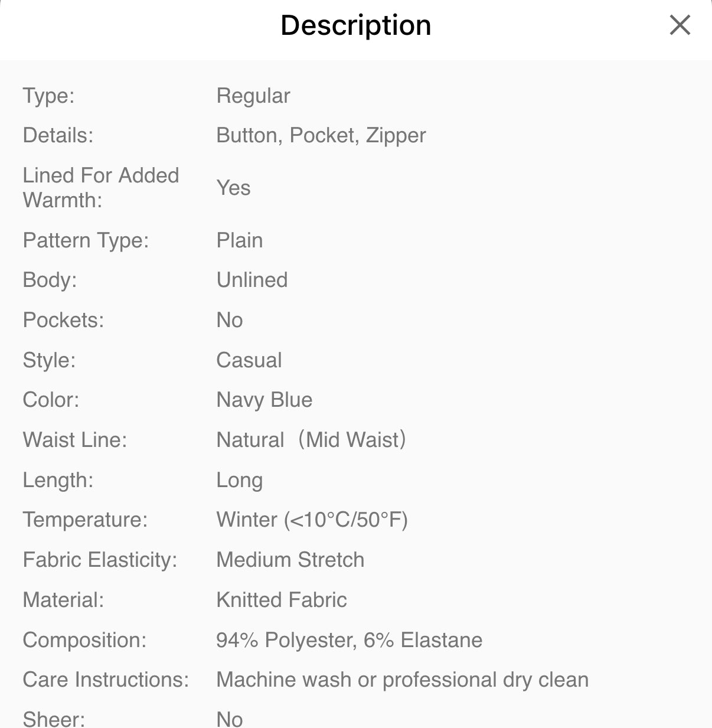This screenshot has width=712, height=728.
Task: Tap the Winter temperature value
Action: point(312,520)
